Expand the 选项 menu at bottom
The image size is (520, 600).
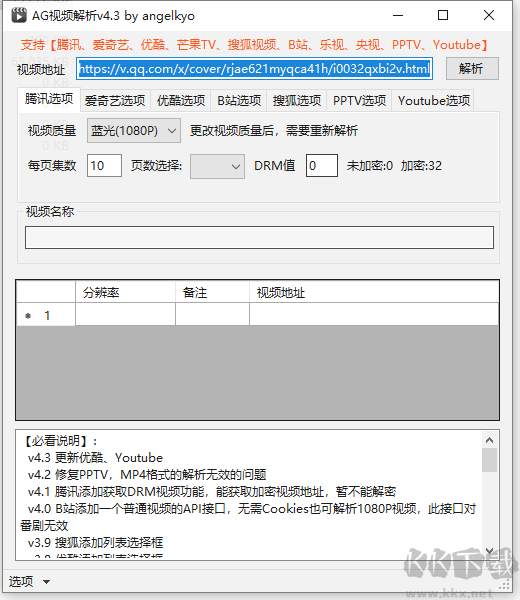[29, 582]
